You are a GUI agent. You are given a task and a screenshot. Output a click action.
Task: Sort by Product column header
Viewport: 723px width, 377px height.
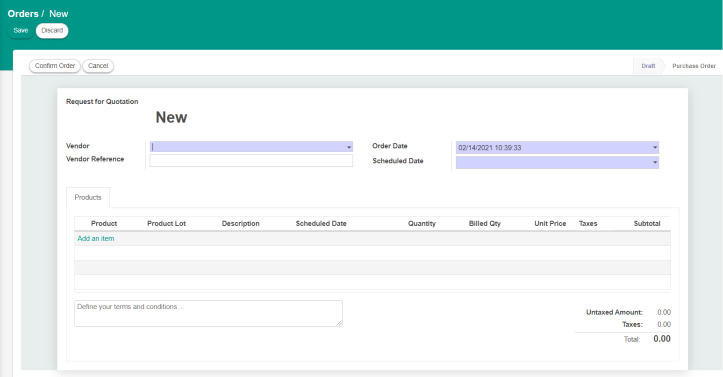point(104,224)
